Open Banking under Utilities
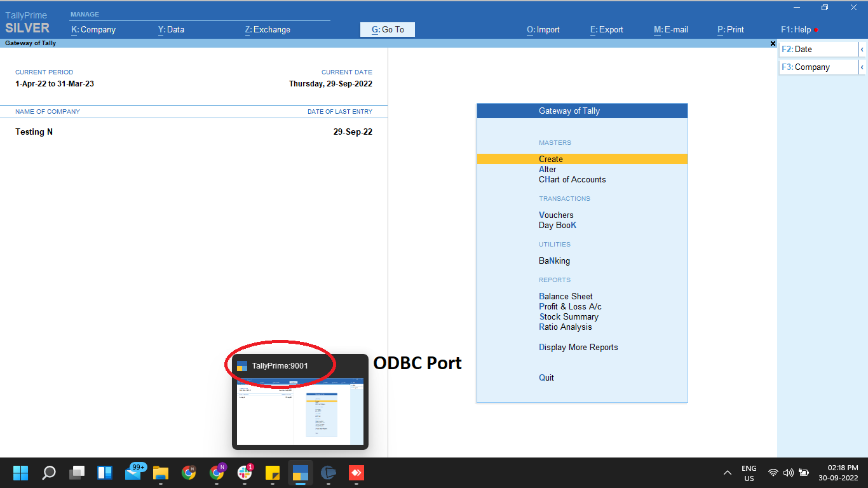Screen dimensions: 868x488 [555, 261]
